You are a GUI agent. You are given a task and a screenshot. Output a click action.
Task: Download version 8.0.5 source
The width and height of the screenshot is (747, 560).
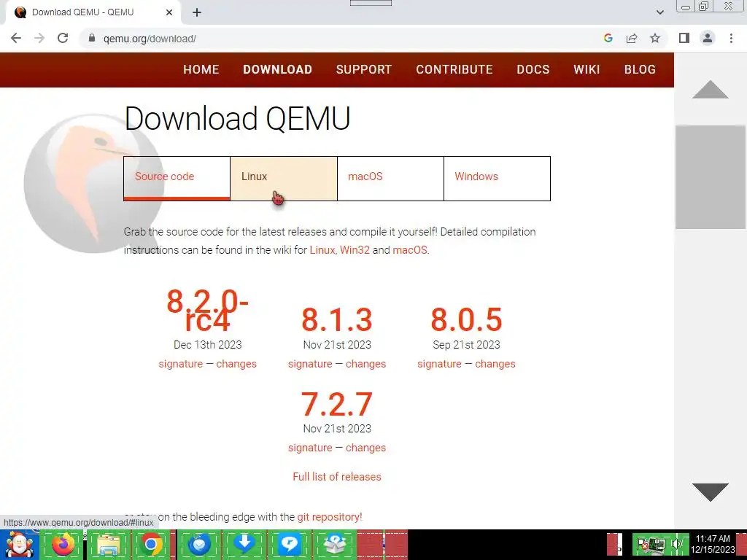(x=466, y=319)
